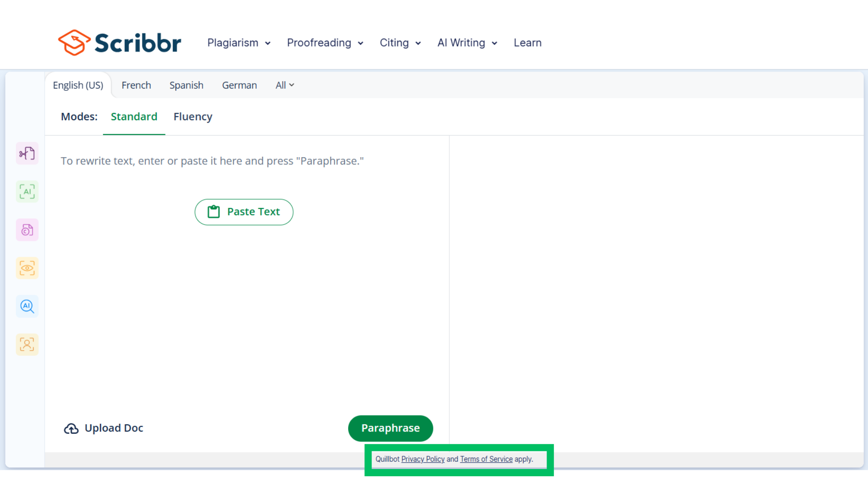The width and height of the screenshot is (868, 488).
Task: Click into the paraphrase text input area
Action: point(246,294)
